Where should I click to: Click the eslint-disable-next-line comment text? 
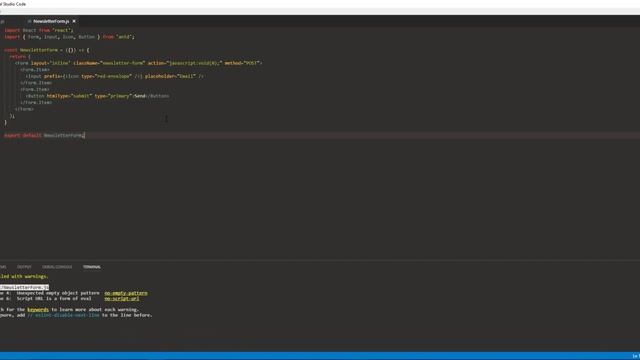click(63, 315)
